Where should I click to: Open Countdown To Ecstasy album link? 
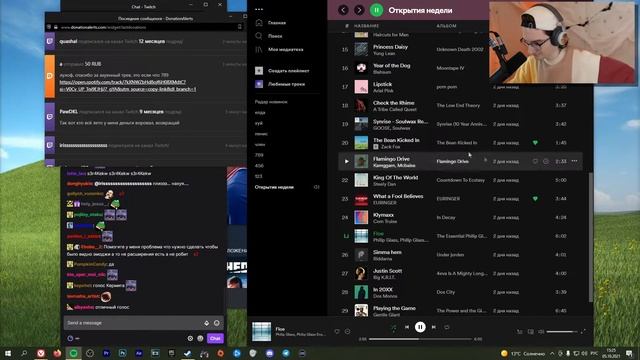click(460, 180)
